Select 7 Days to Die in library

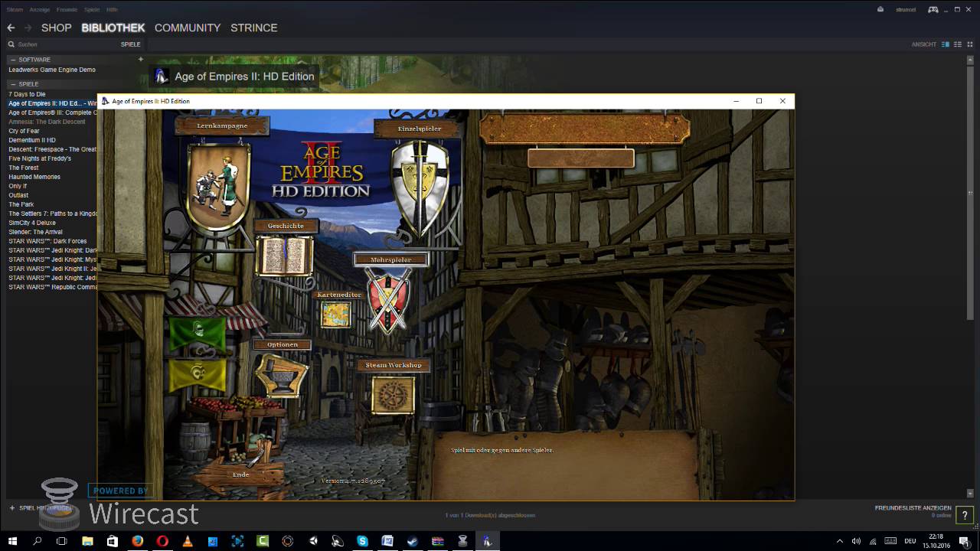[x=27, y=94]
